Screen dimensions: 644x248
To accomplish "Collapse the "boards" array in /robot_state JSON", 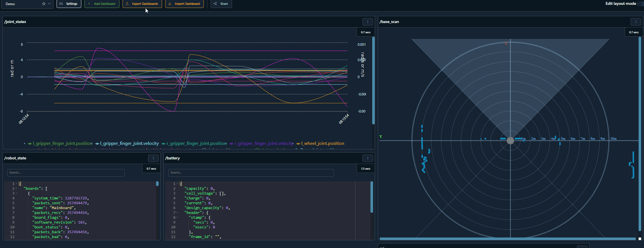I will 16,189.
